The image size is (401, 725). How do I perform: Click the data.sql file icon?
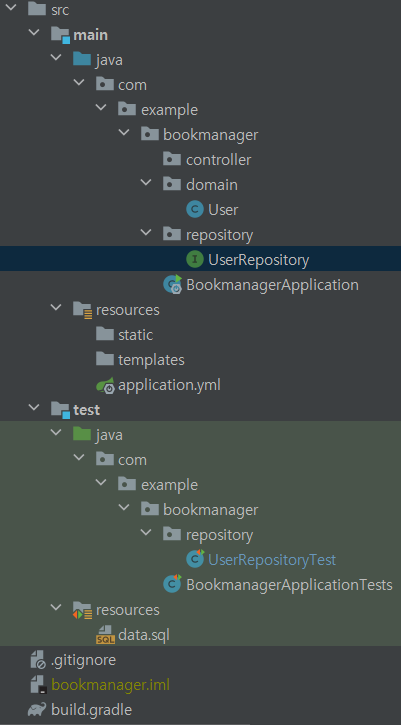click(105, 635)
